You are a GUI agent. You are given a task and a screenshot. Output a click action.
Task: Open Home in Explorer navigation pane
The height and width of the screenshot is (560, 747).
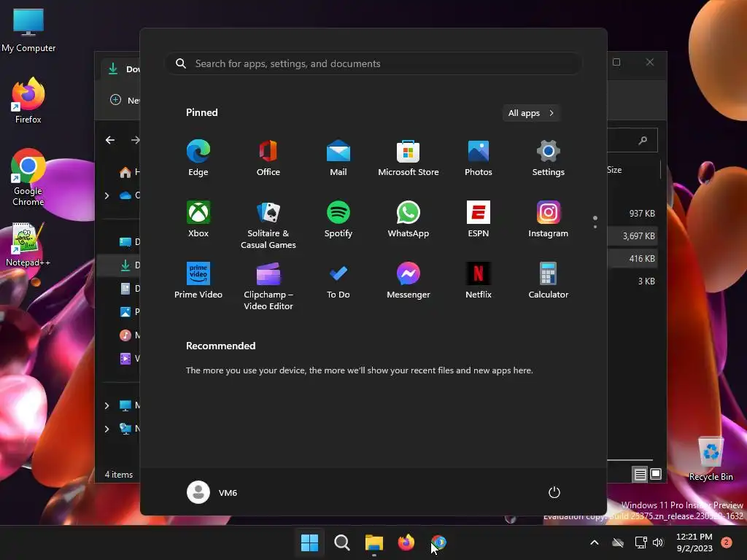click(128, 172)
